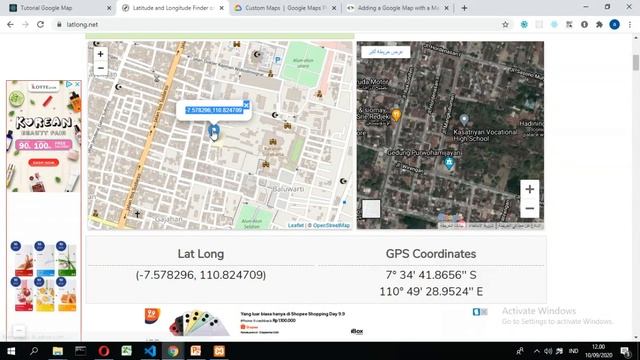Open a new browser tab
Image resolution: width=640 pixels, height=360 pixels.
pyautogui.click(x=464, y=8)
